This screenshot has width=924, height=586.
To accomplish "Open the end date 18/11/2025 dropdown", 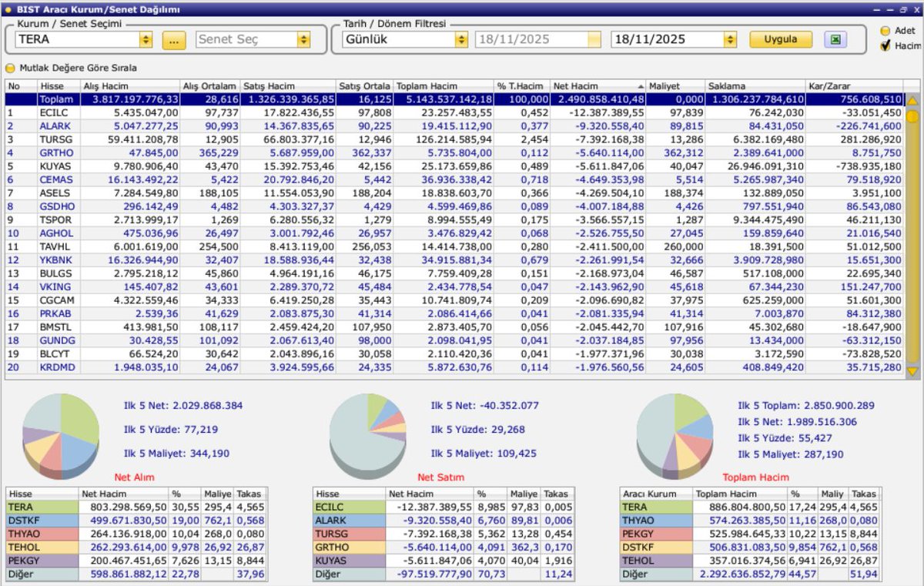I will [730, 39].
